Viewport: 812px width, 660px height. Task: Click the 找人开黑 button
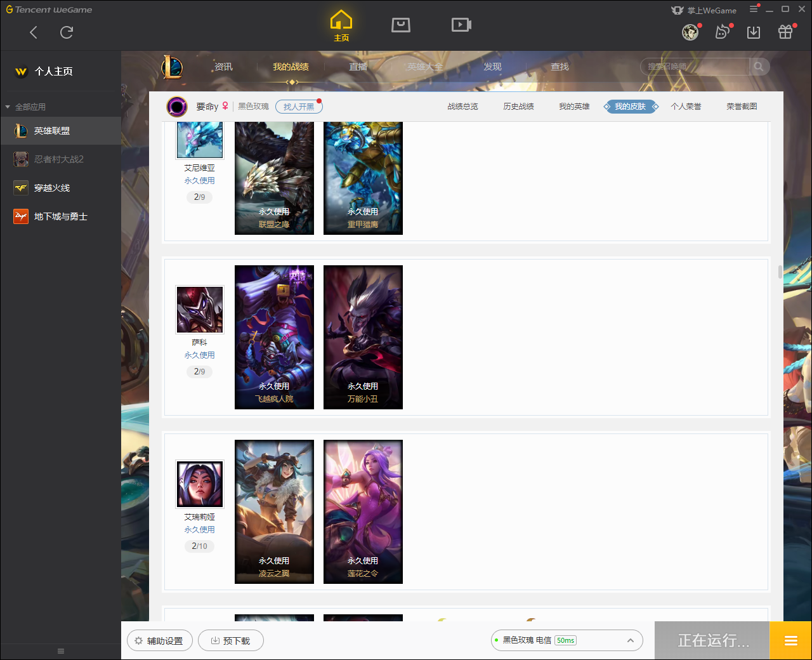click(x=299, y=107)
